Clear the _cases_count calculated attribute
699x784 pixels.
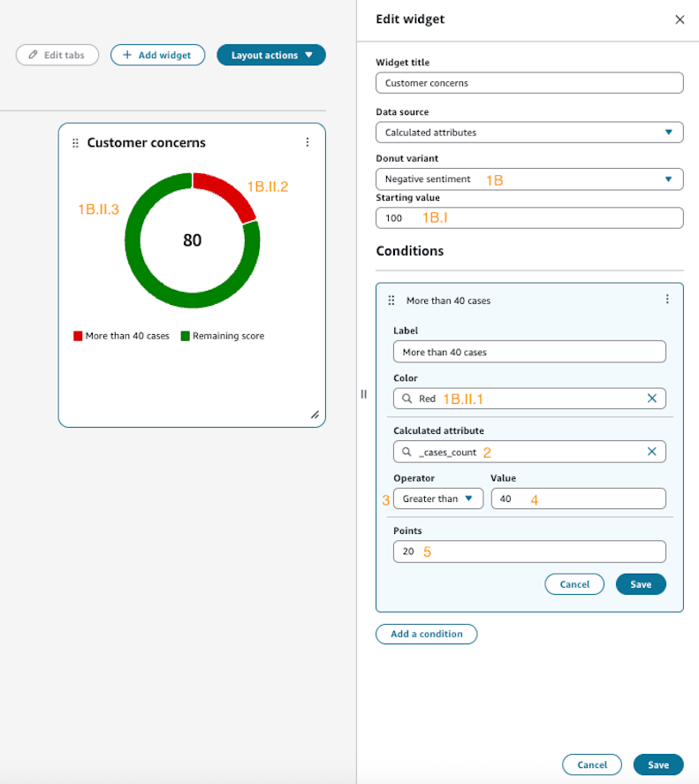[x=651, y=452]
